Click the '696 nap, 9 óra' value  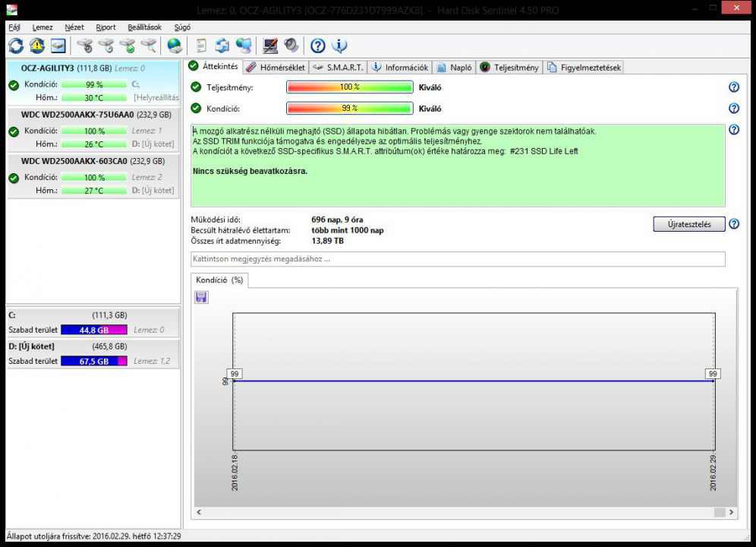tap(337, 220)
